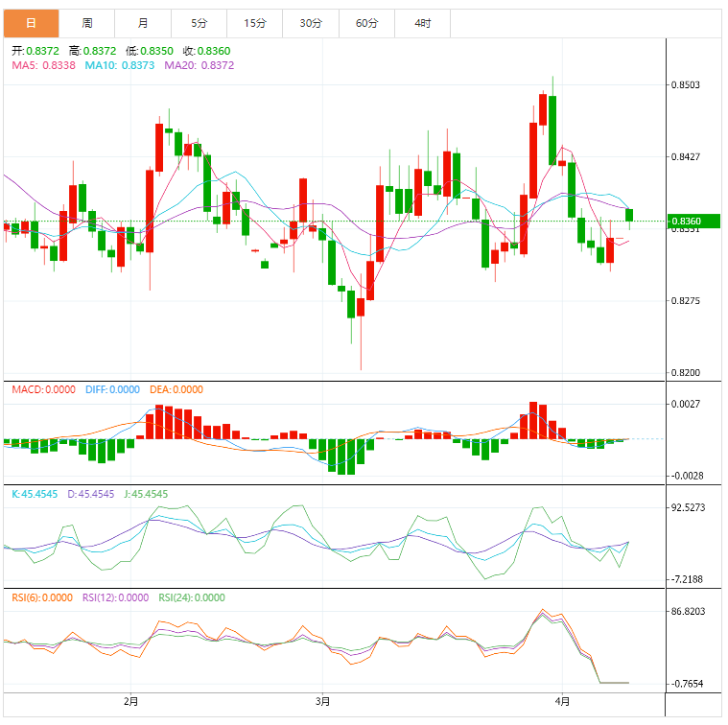728x725 pixels.
Task: Click the 0.8503 price axis label
Action: 685,85
